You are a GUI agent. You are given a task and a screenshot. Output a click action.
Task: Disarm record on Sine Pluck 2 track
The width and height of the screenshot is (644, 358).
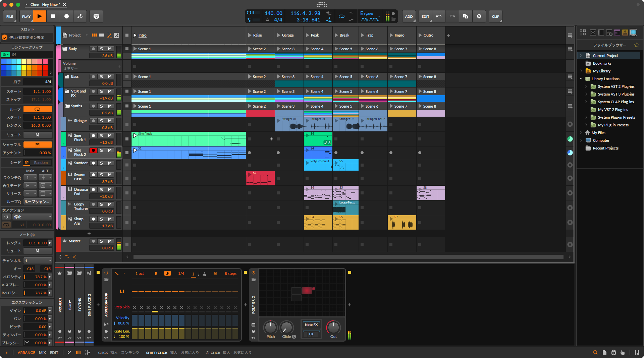pyautogui.click(x=93, y=150)
